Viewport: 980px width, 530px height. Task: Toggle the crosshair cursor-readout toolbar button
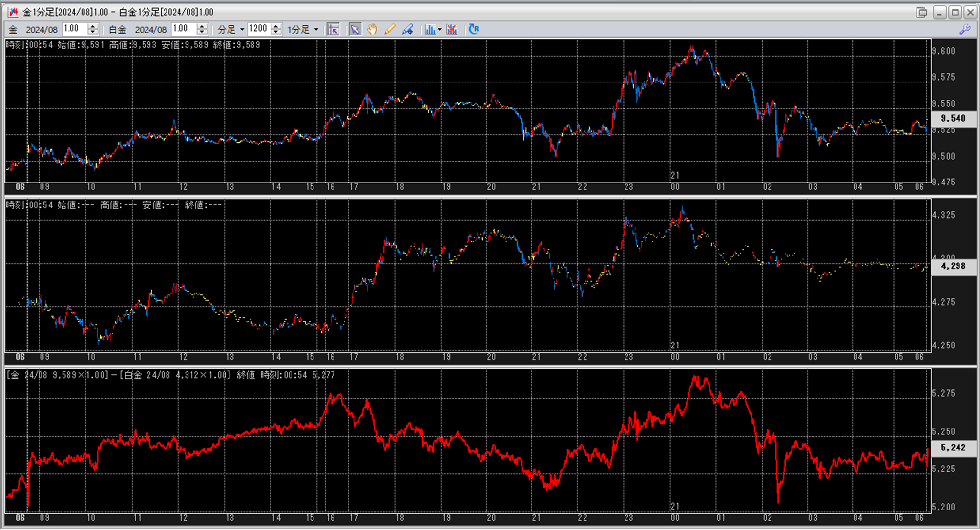pyautogui.click(x=333, y=29)
